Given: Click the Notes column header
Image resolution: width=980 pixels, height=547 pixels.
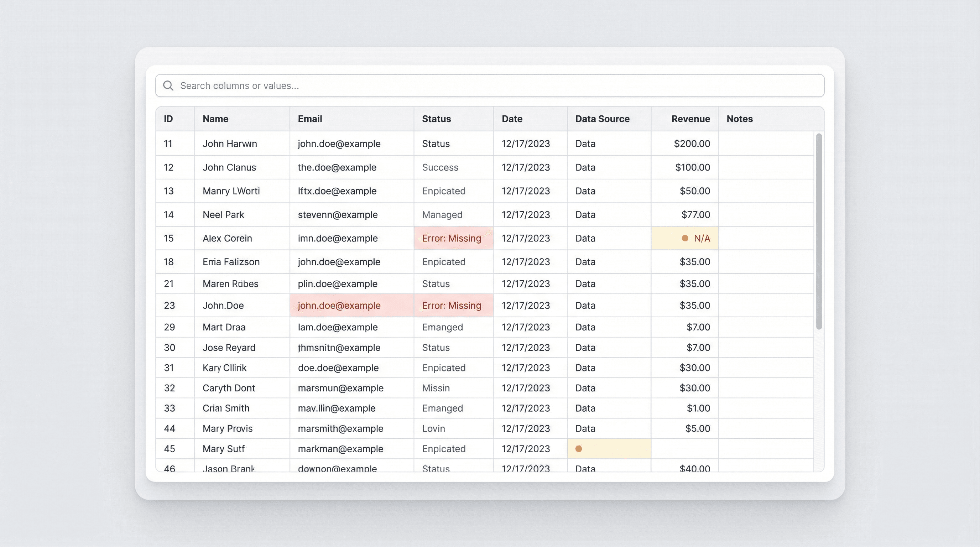Looking at the screenshot, I should tap(740, 119).
